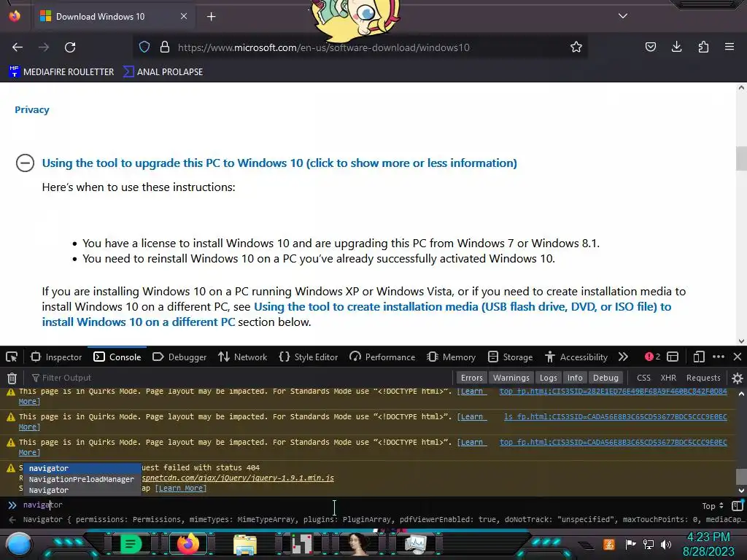747x560 pixels.
Task: Open the Network tab
Action: 242,357
